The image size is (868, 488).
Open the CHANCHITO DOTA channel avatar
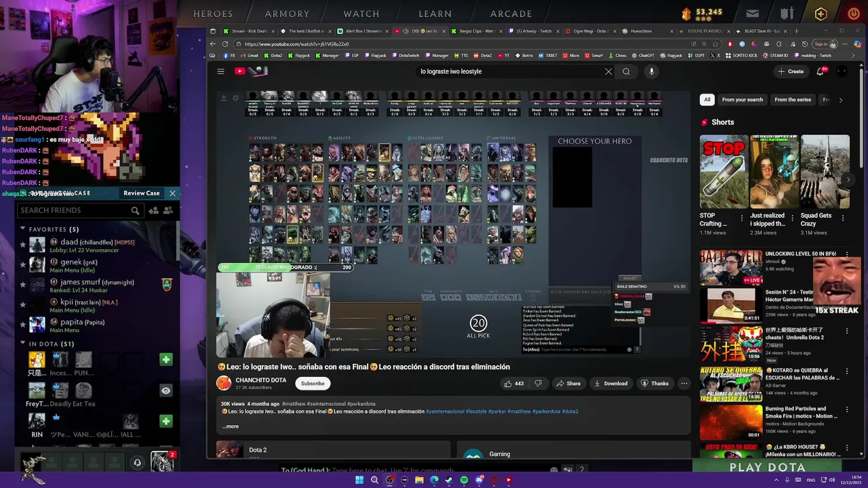pos(224,384)
